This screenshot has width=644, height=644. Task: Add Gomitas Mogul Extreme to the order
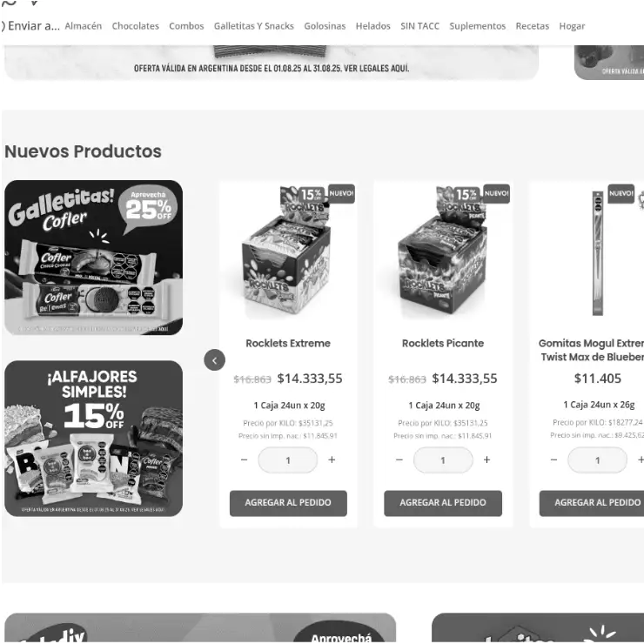[x=592, y=503]
